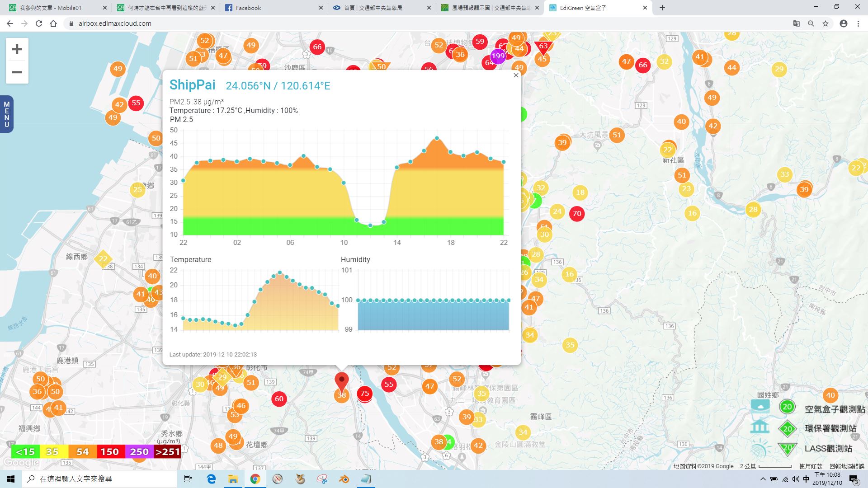Image resolution: width=868 pixels, height=488 pixels.
Task: Select the red 55 marker near the harbor
Action: [x=136, y=103]
